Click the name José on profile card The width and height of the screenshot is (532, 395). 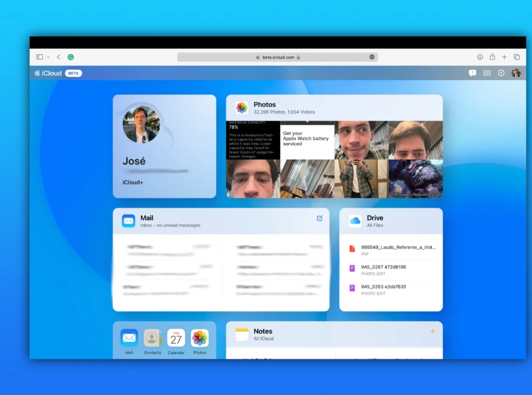[134, 161]
